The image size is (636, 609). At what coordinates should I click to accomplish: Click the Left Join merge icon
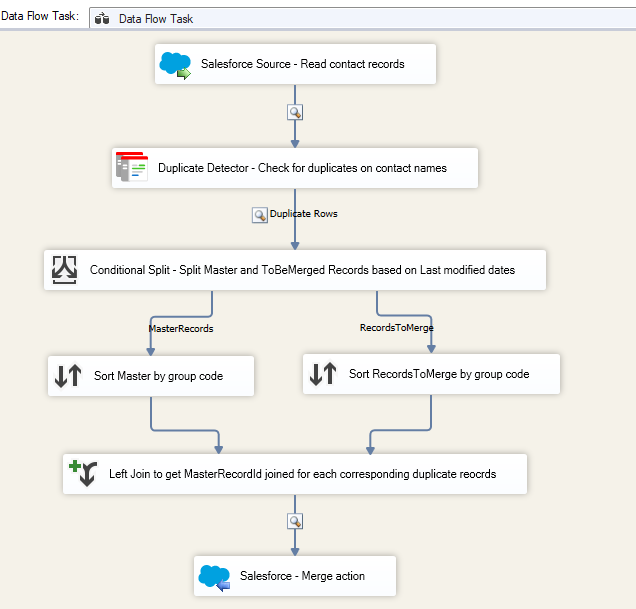82,474
